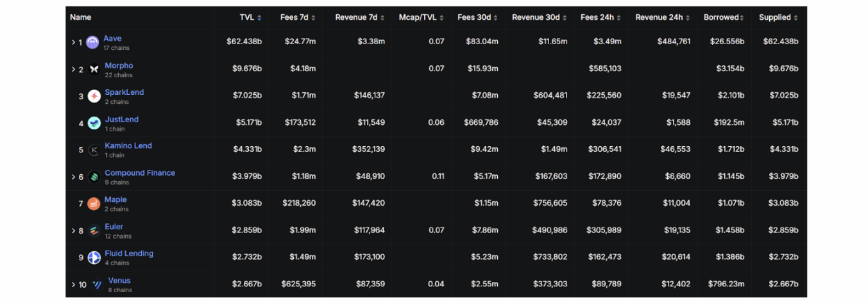Image resolution: width=868 pixels, height=305 pixels.
Task: Expand the Euler row chevron
Action: pyautogui.click(x=73, y=231)
